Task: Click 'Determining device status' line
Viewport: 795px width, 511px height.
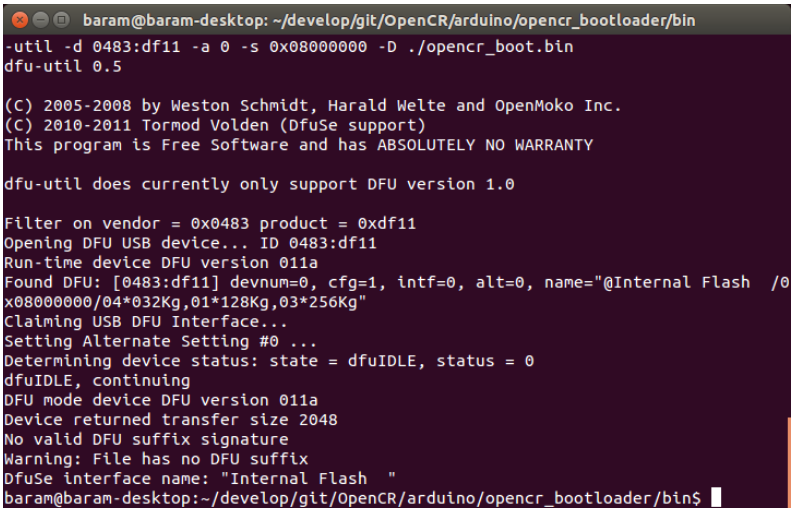Action: tap(269, 361)
